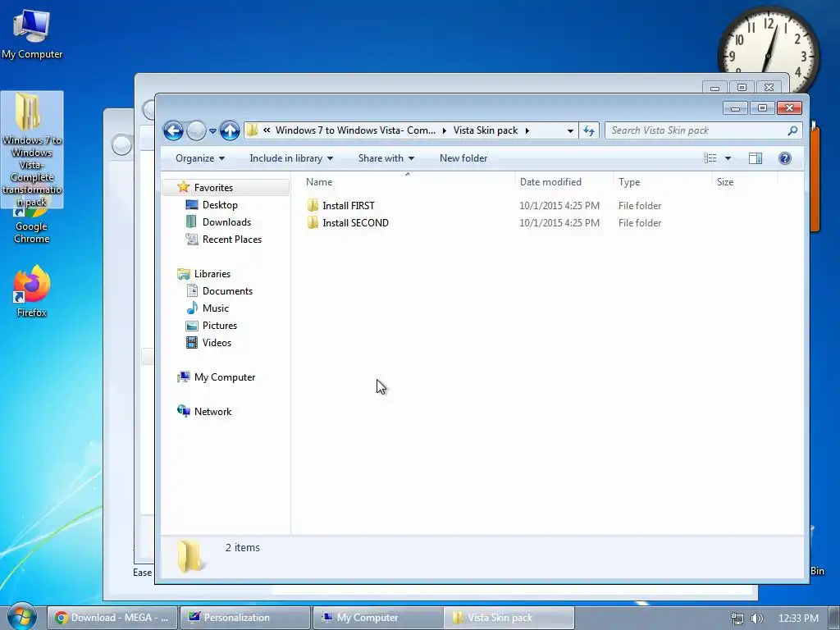840x630 pixels.
Task: Switch to Download - MEGA taskbar button
Action: pyautogui.click(x=112, y=618)
